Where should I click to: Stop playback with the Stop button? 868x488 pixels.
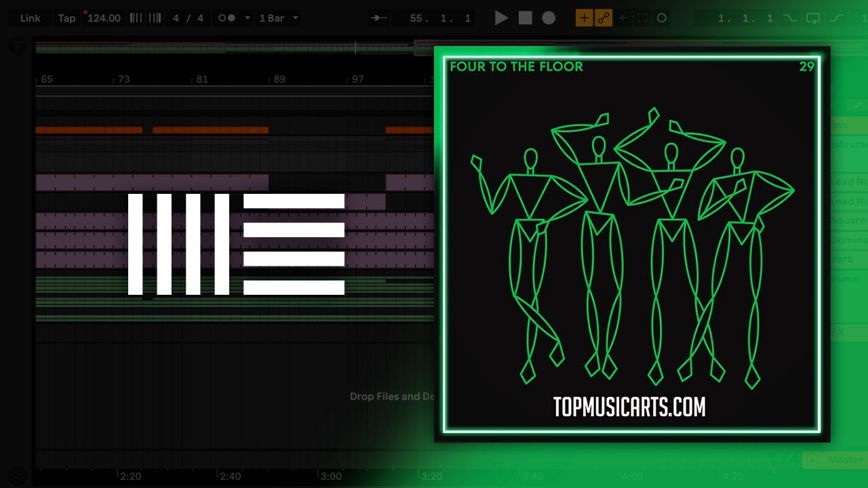point(526,18)
